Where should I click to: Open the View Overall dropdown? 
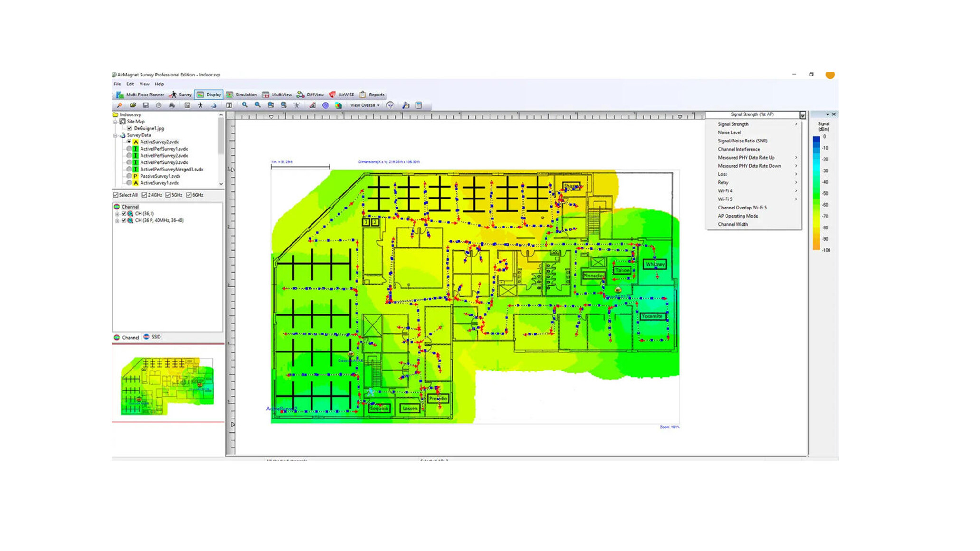pos(365,105)
